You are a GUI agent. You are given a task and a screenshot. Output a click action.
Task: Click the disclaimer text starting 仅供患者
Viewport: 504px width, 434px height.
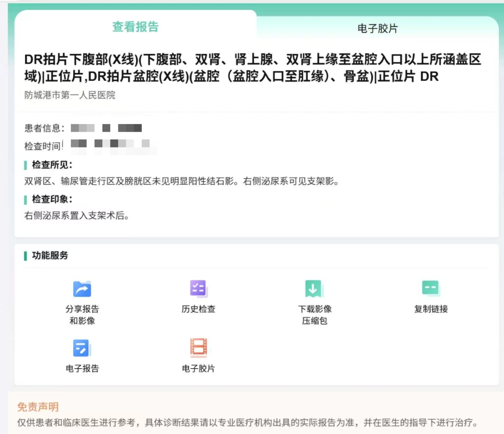click(x=247, y=423)
